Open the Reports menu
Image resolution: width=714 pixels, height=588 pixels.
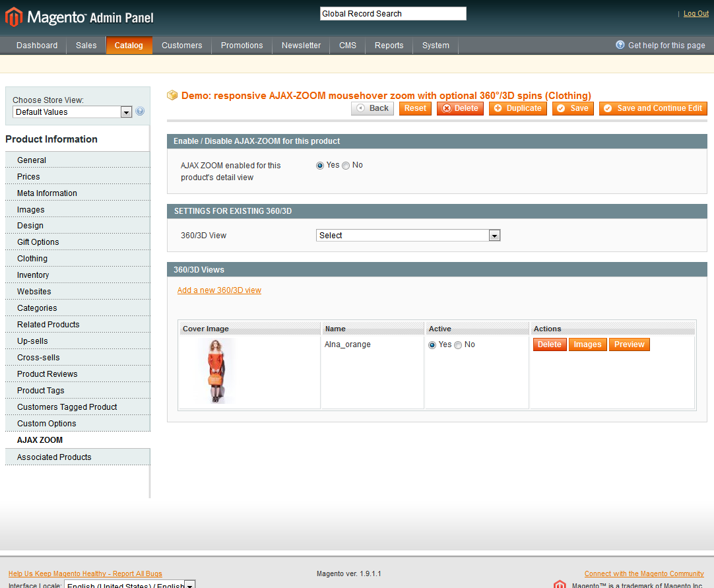389,45
